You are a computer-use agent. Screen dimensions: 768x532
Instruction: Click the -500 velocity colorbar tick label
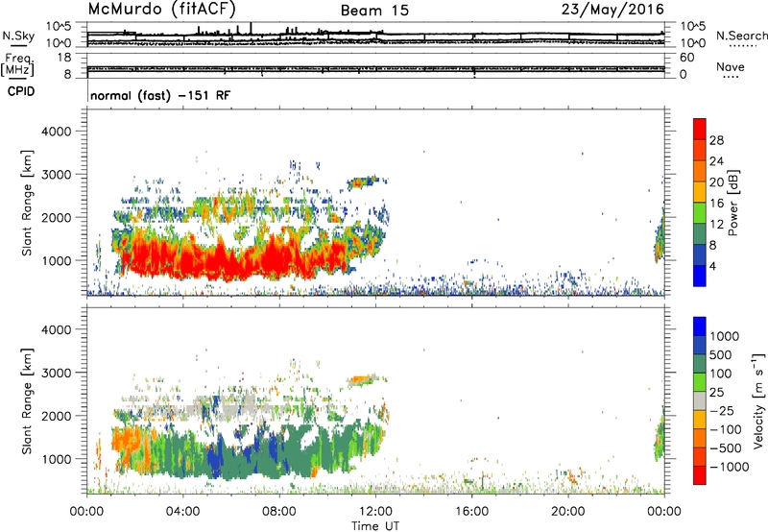(726, 447)
